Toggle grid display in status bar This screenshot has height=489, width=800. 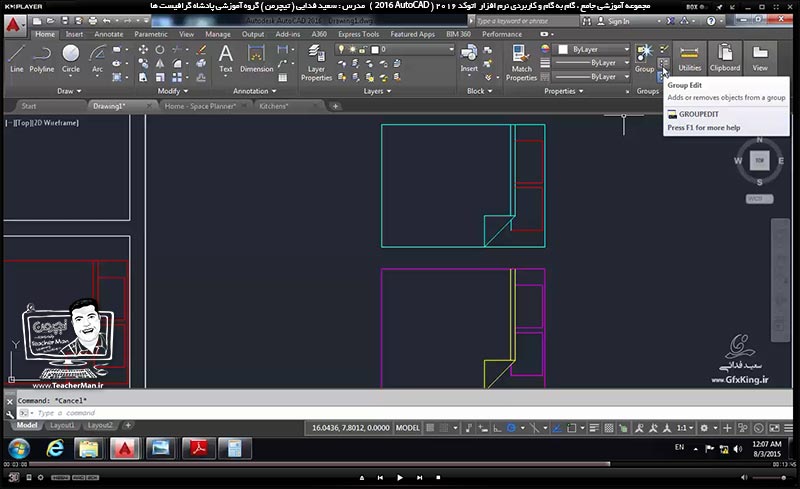(x=430, y=428)
